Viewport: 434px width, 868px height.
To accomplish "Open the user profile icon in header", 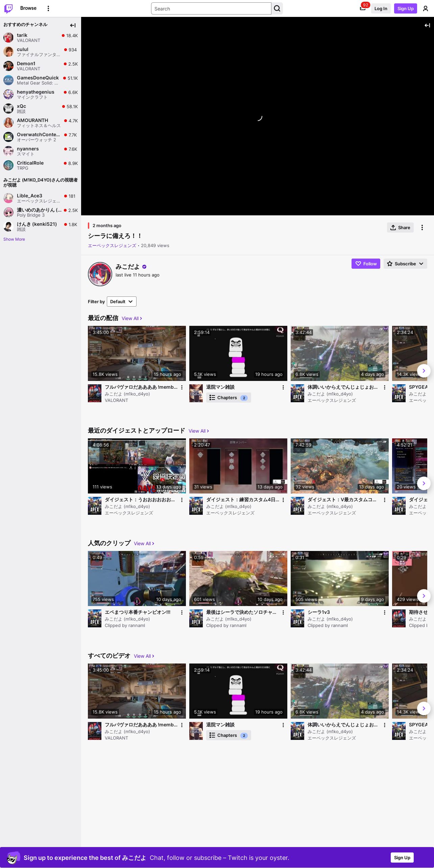I will (x=426, y=8).
